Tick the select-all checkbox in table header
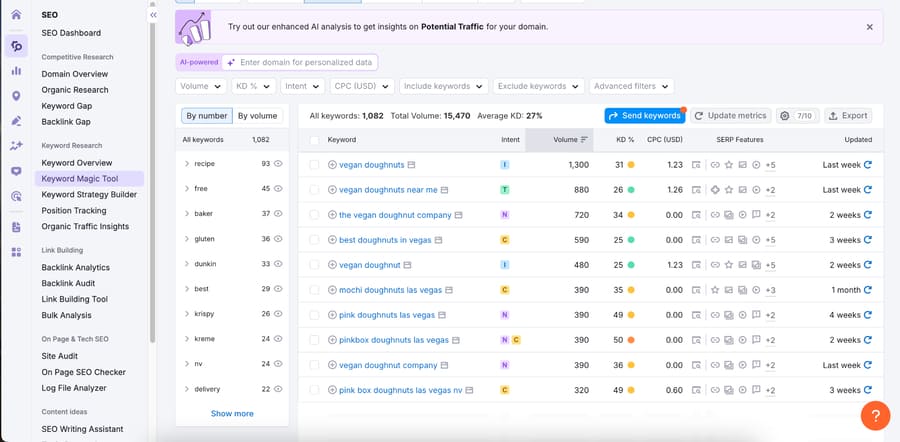 click(314, 140)
